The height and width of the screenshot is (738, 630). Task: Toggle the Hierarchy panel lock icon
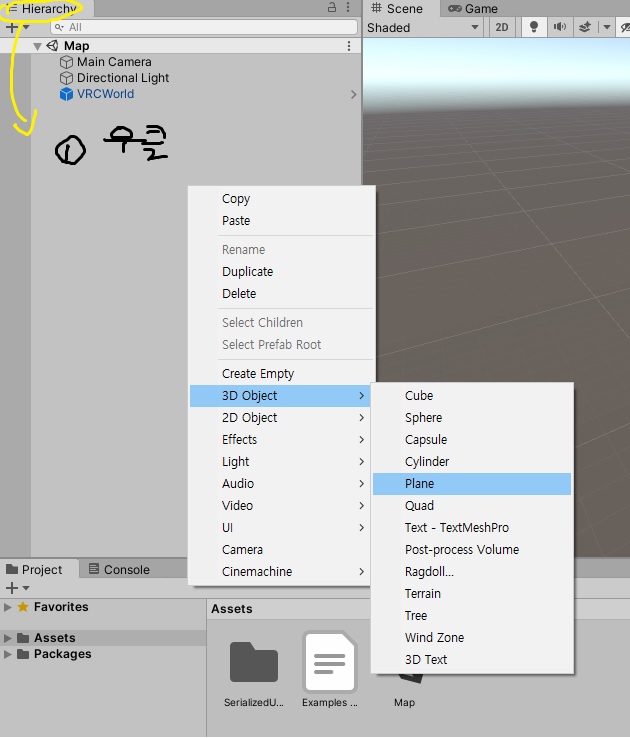tap(332, 7)
